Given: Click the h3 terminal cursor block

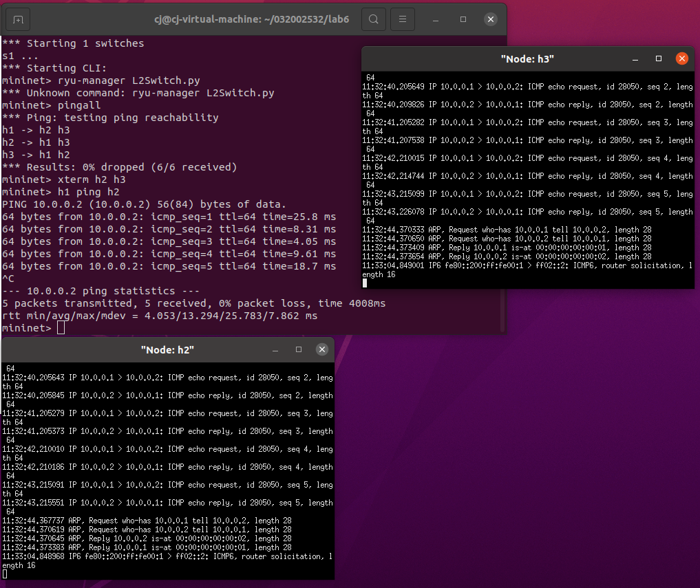Looking at the screenshot, I should pos(365,283).
